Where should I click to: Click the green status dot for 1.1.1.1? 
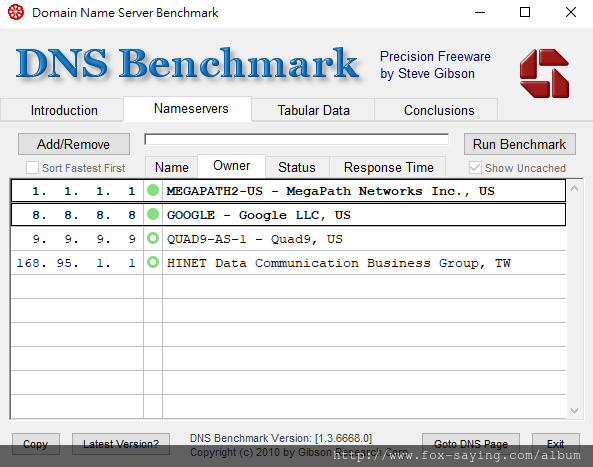(x=153, y=190)
